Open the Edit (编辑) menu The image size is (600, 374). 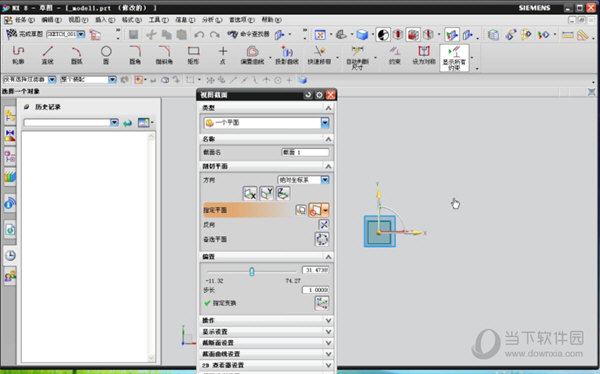pyautogui.click(x=51, y=20)
